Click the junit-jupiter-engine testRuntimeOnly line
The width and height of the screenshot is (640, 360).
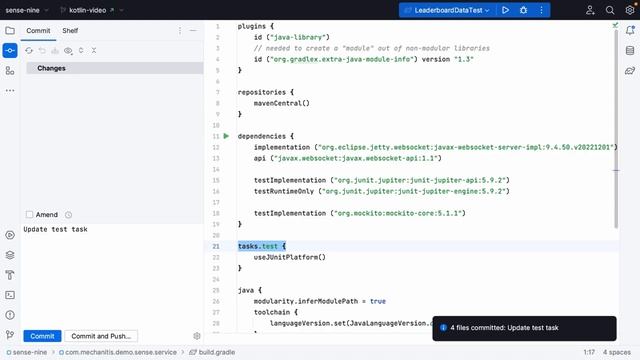click(382, 191)
